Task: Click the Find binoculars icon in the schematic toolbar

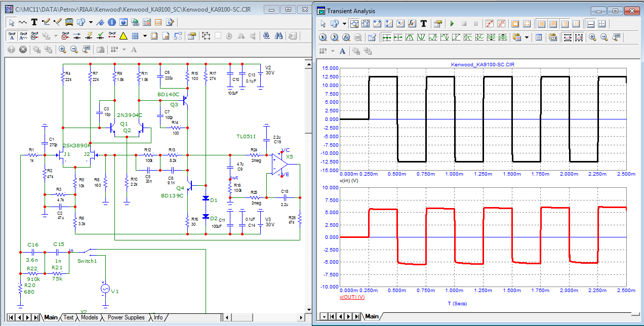Action: coord(279,36)
